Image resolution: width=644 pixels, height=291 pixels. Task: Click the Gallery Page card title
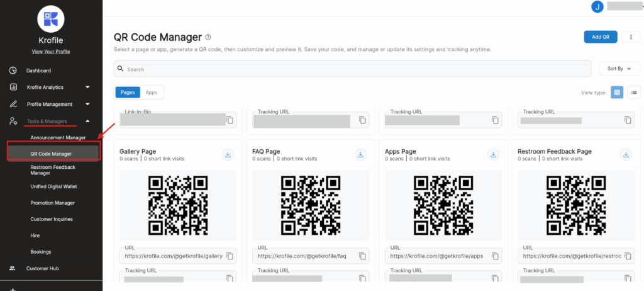(138, 151)
